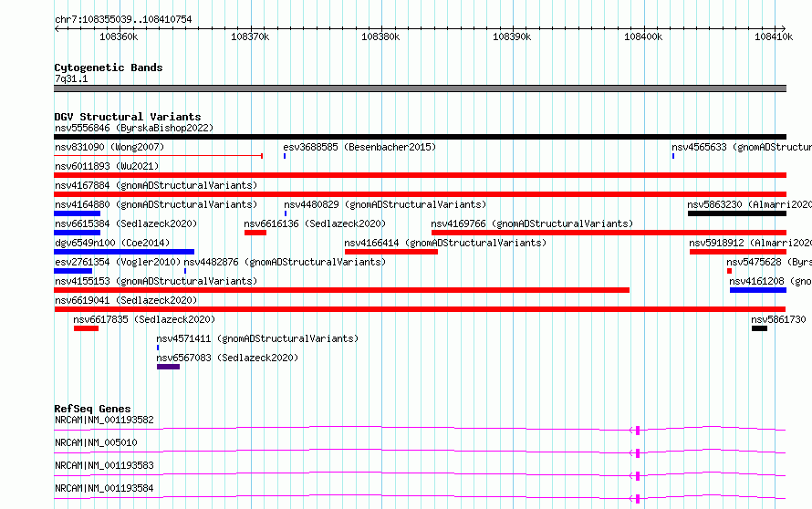Open variant nsv6567083 (Sedlazeck2020)
The width and height of the screenshot is (812, 509).
click(227, 358)
